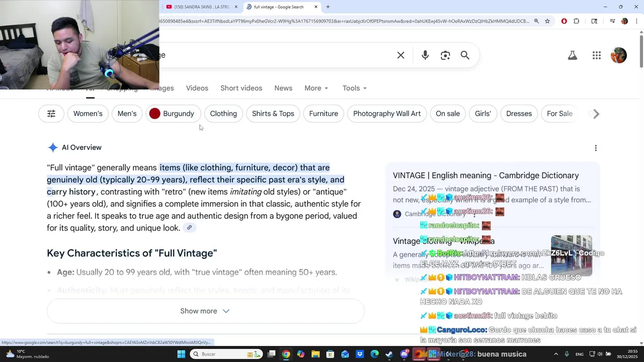Image resolution: width=644 pixels, height=362 pixels.
Task: Expand the Tools dropdown
Action: (x=354, y=88)
